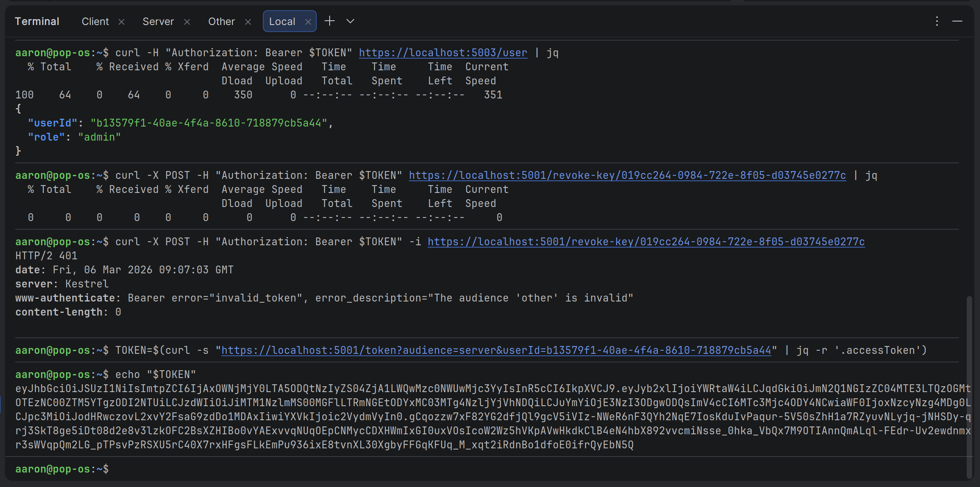Image resolution: width=980 pixels, height=487 pixels.
Task: Close the Other terminal tab
Action: 248,22
